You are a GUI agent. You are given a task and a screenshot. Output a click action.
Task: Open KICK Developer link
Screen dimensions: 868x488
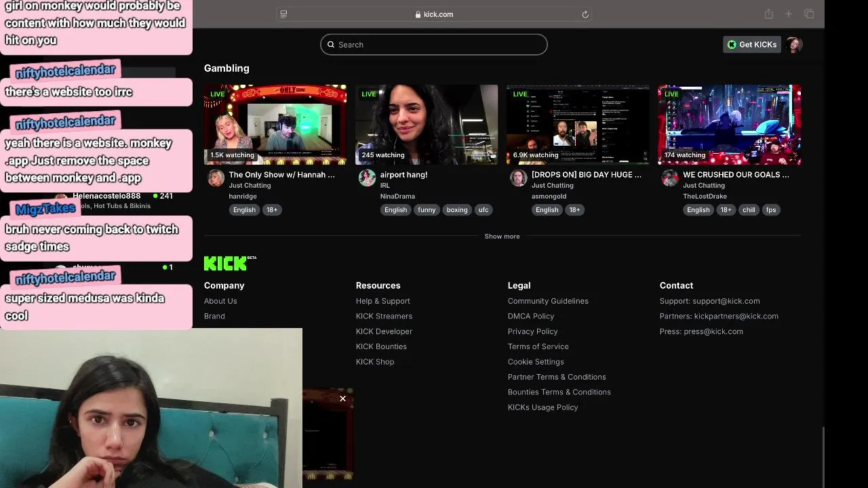click(384, 331)
